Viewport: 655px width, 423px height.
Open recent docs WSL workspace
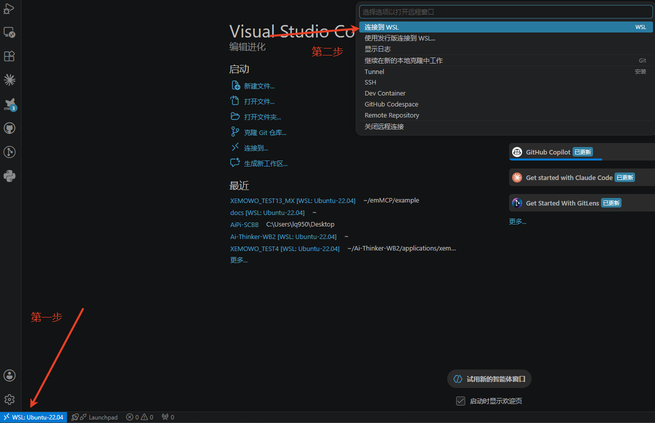pos(267,213)
